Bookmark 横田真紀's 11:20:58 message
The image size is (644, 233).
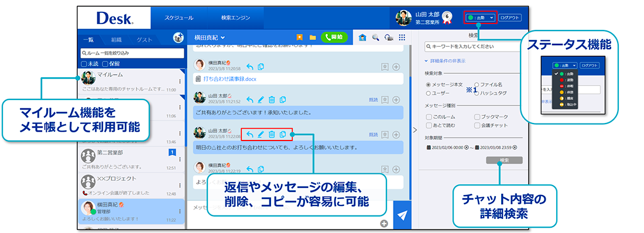click(x=385, y=67)
